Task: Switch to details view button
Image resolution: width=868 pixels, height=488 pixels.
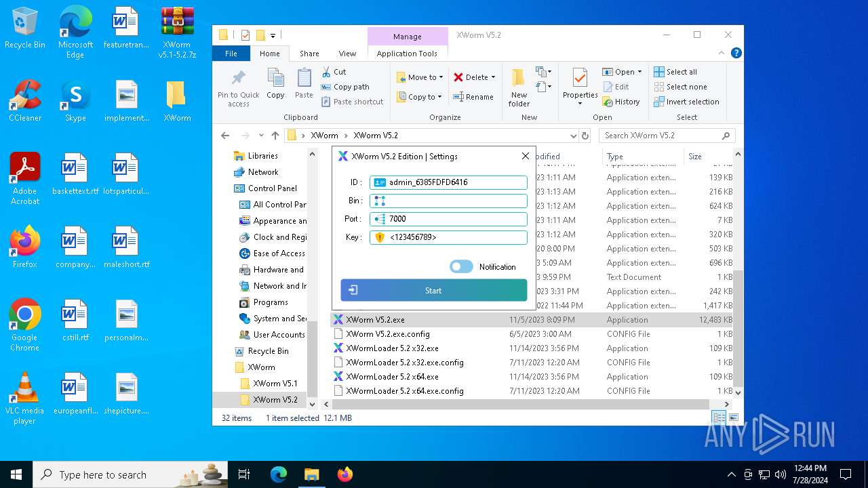Action: pos(719,418)
